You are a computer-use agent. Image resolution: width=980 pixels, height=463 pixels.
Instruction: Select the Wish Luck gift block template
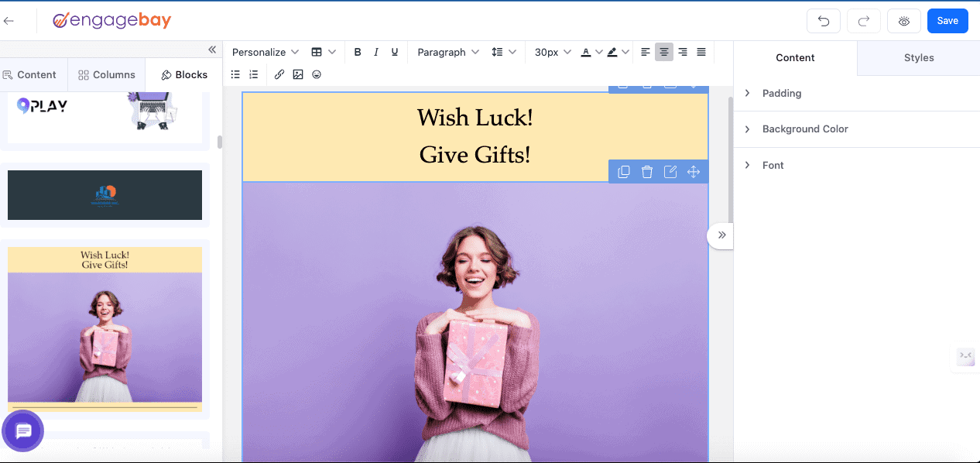(x=105, y=330)
